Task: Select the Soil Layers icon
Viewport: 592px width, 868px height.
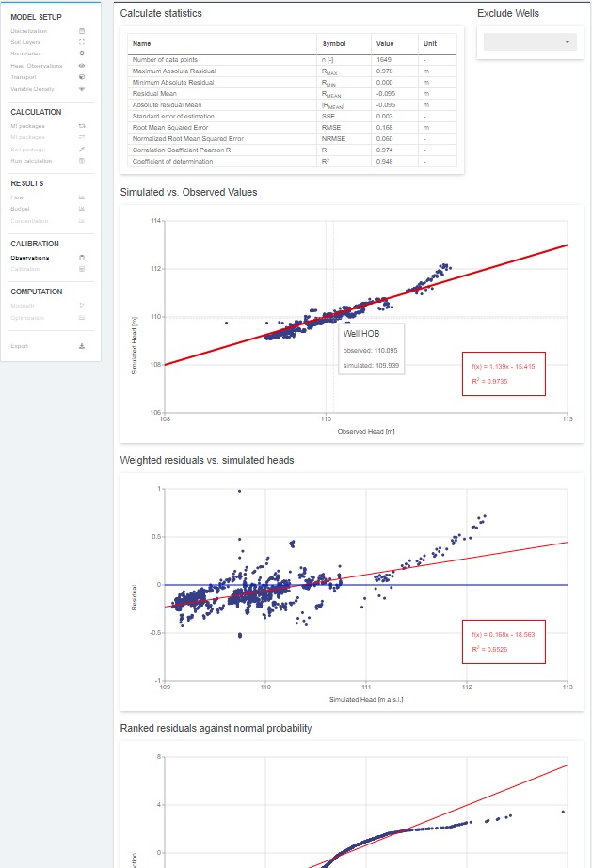Action: (84, 43)
